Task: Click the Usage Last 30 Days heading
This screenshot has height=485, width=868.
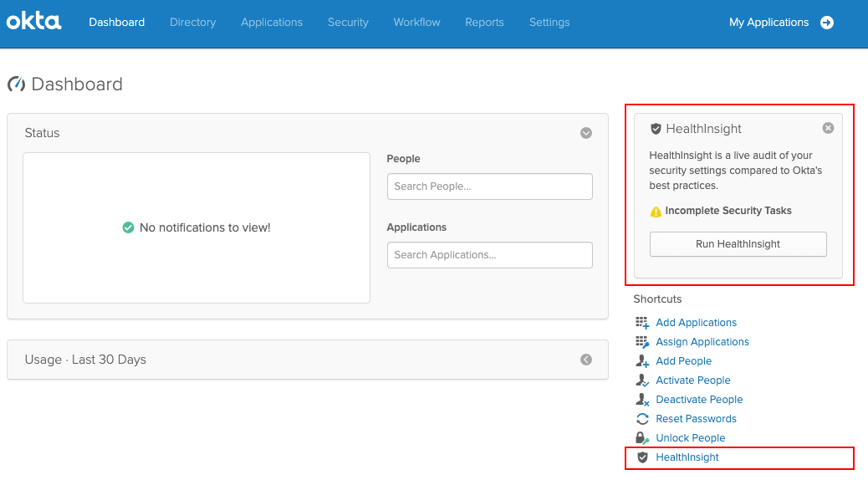Action: point(85,360)
